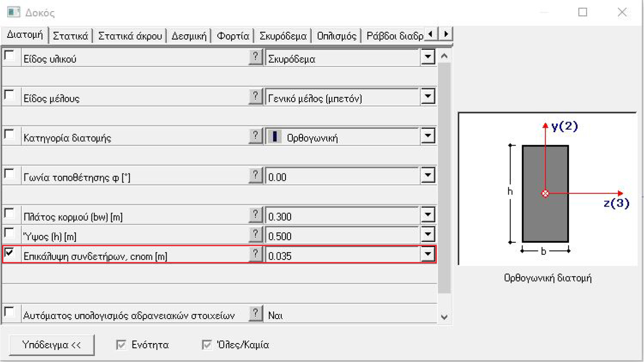Click the vertical scrollbar thumb
The width and height of the screenshot is (644, 362).
(444, 178)
